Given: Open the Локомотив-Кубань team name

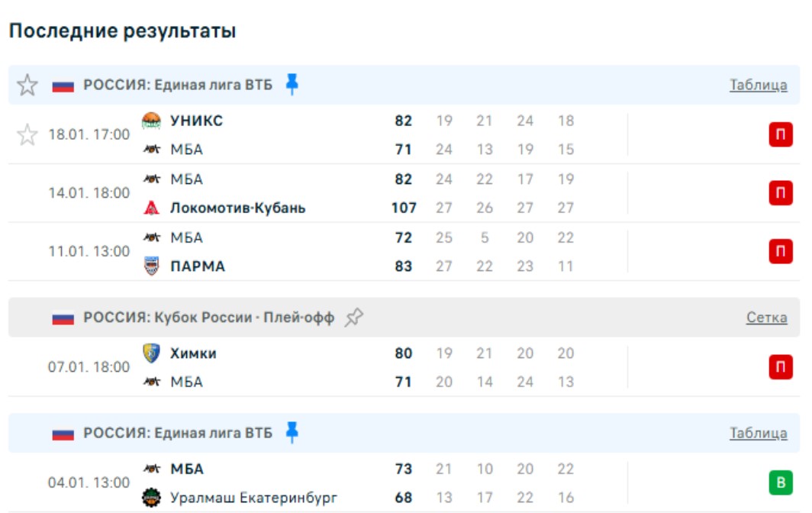Looking at the screenshot, I should [x=237, y=208].
